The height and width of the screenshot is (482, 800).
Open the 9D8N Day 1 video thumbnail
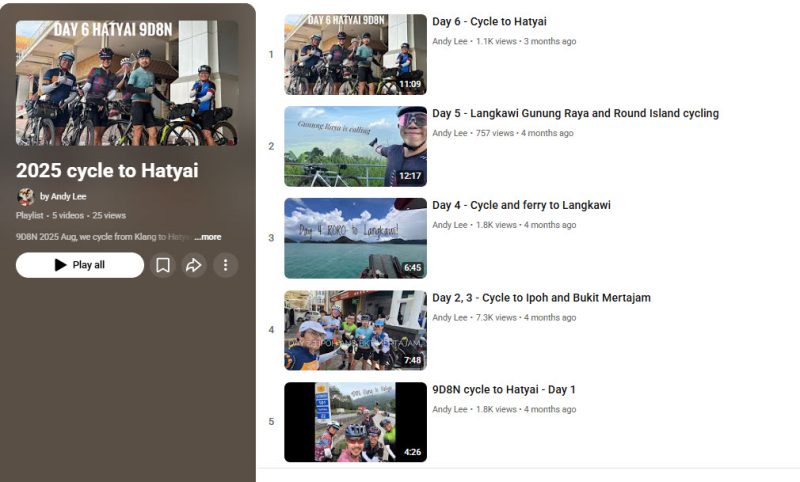(x=355, y=422)
